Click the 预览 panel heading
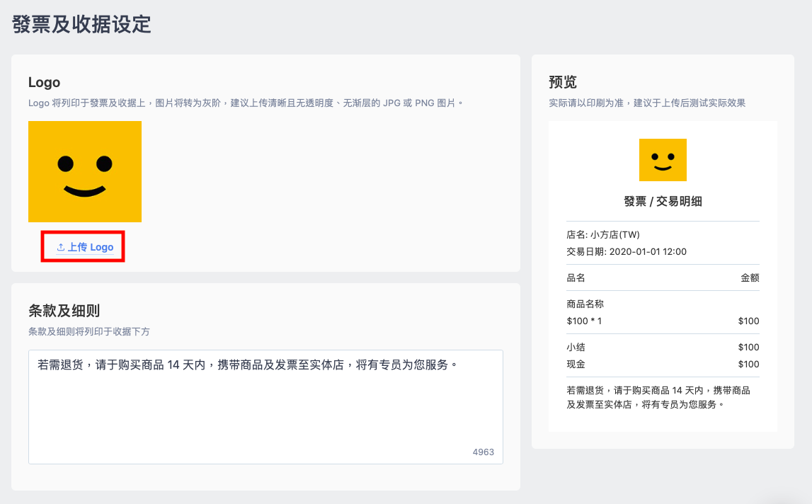The width and height of the screenshot is (812, 504). [x=563, y=82]
